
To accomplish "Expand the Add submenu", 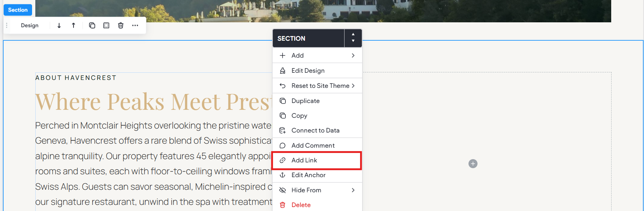I will (x=317, y=55).
